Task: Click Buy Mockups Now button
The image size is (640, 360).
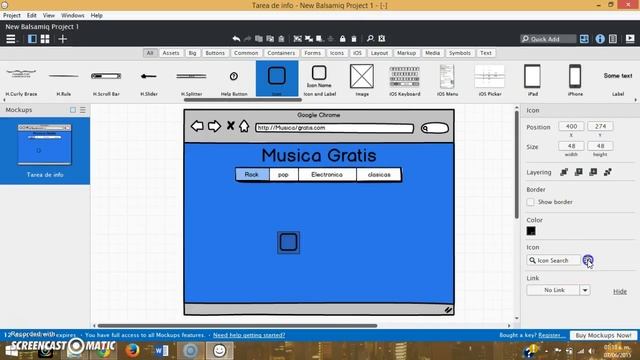Action: pos(603,336)
